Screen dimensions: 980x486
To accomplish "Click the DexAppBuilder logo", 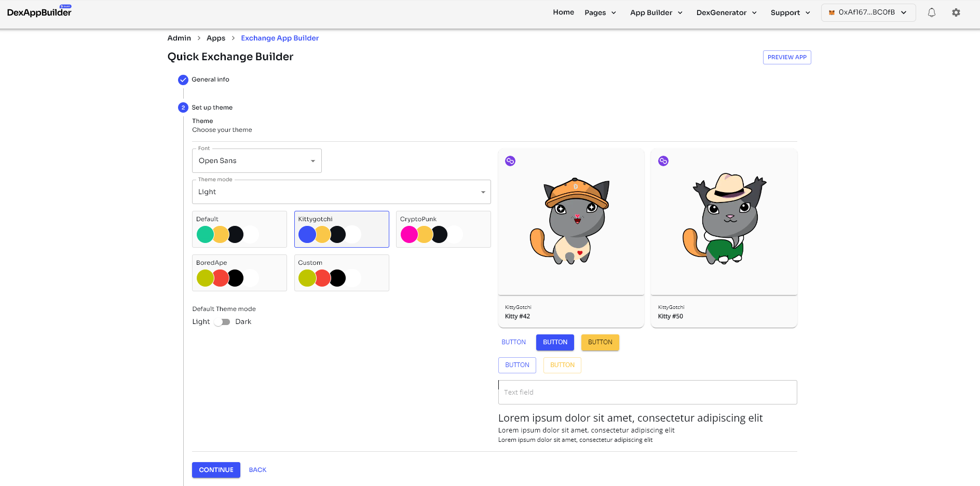I will (39, 12).
